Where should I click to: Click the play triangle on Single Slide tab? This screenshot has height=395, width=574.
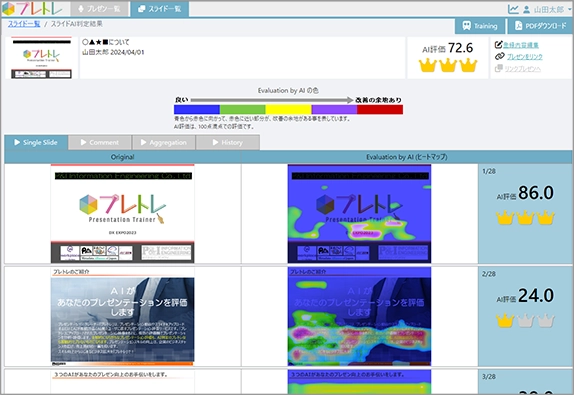[x=17, y=142]
